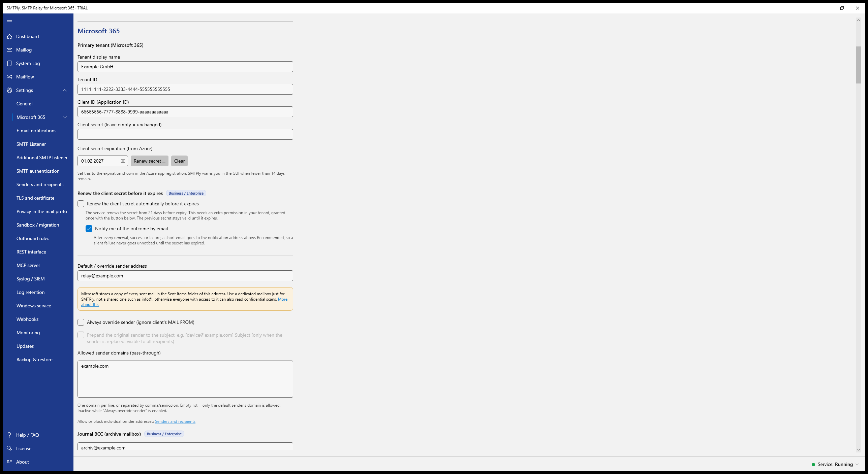Click the Client ID (Application ID) field
The image size is (868, 474).
185,112
